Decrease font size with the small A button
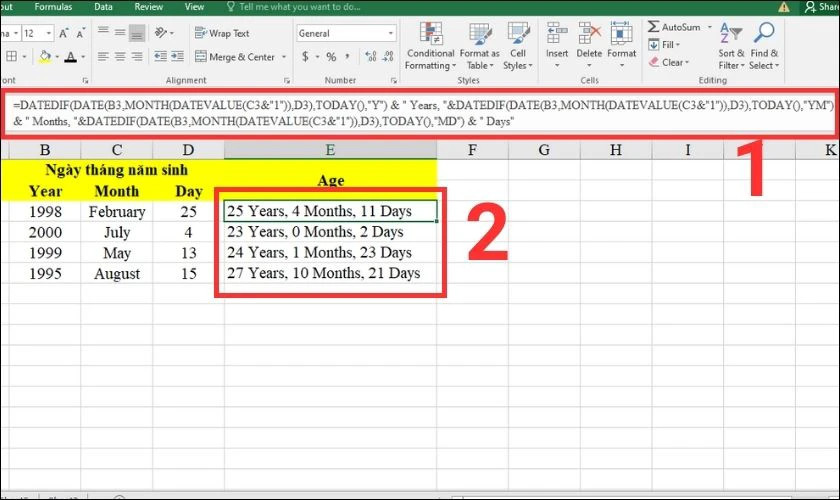The width and height of the screenshot is (840, 500). [80, 33]
